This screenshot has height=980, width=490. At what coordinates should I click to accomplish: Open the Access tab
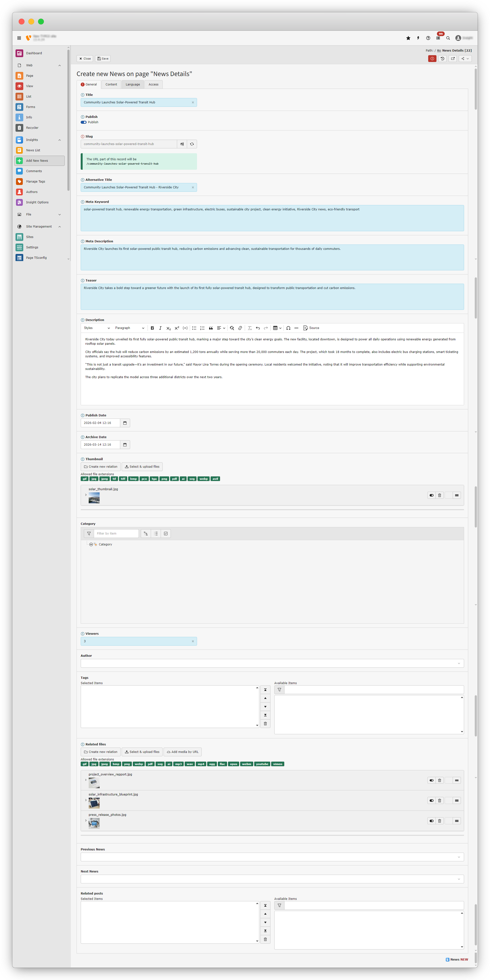(153, 84)
